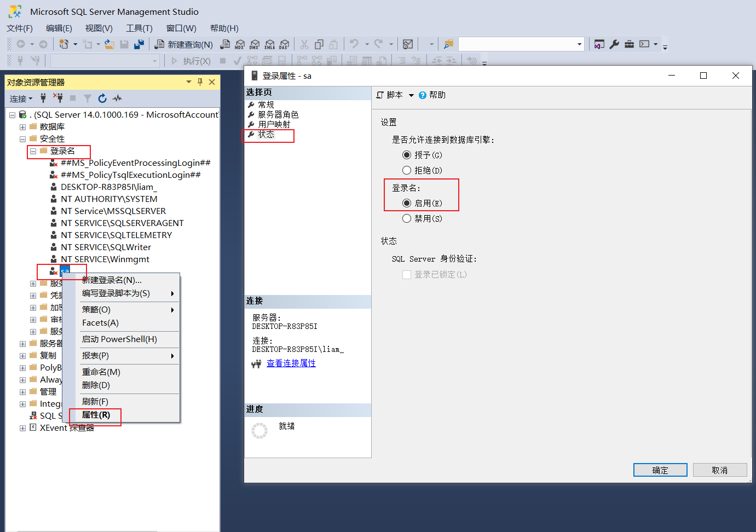756x532 pixels.
Task: Select the 禁用(S) login radio button
Action: click(x=407, y=218)
